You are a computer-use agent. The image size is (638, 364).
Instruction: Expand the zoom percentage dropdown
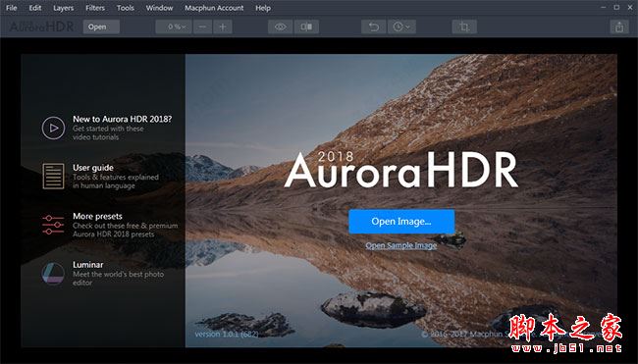coord(174,26)
